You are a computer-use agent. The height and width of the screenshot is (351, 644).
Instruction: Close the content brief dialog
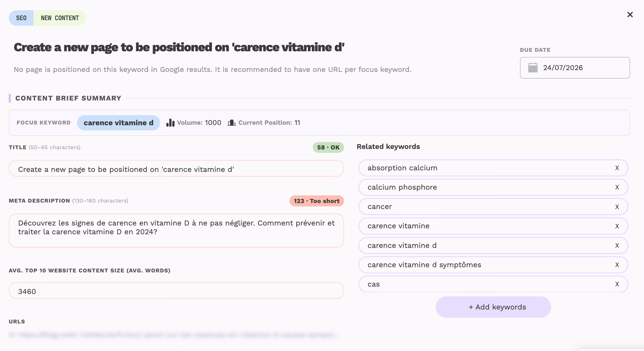coord(630,15)
